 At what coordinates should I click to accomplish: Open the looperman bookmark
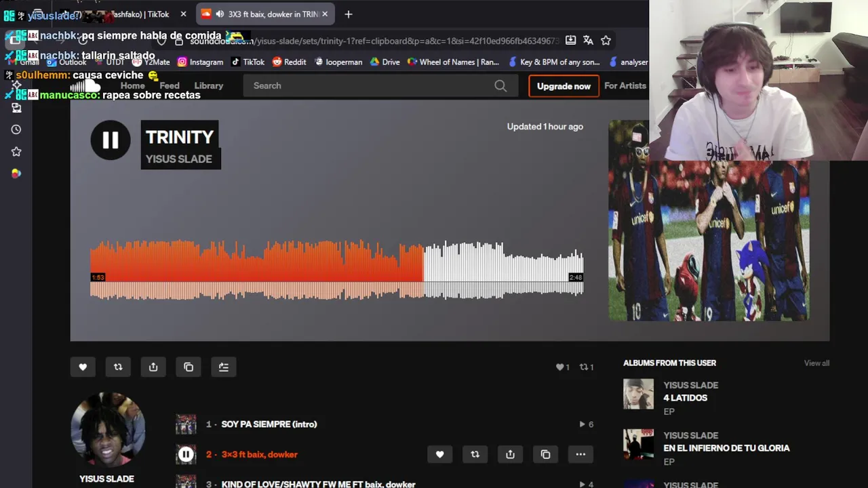338,62
